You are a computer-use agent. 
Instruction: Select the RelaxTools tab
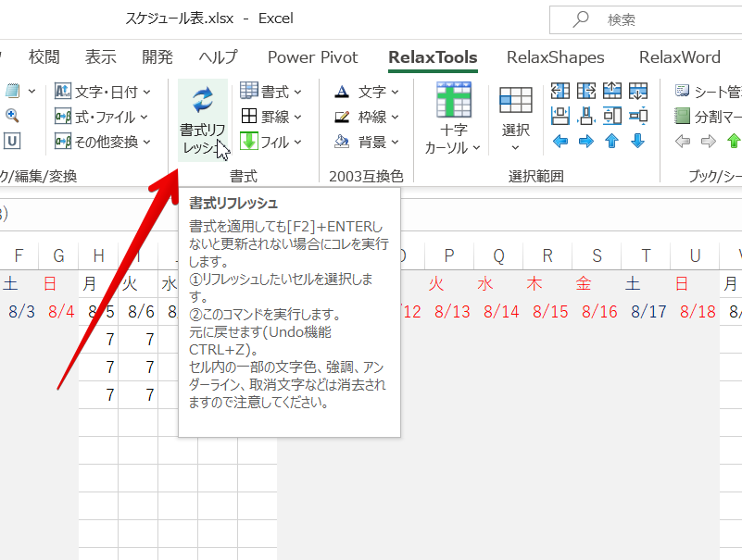433,57
